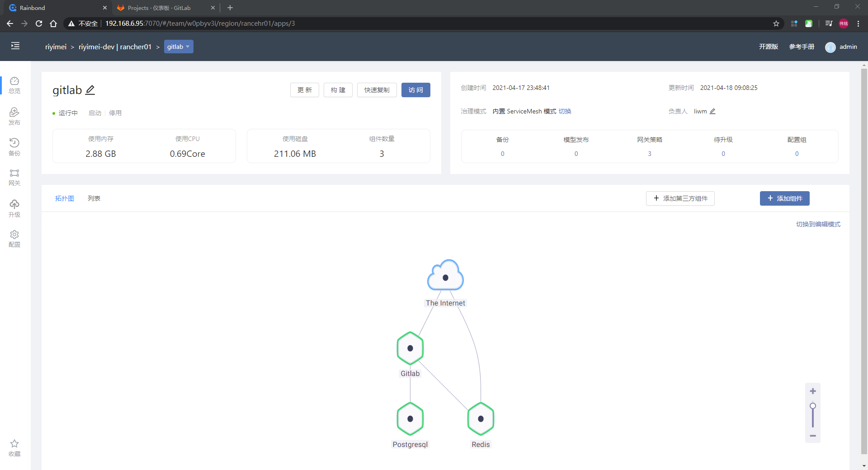Open the 网关 gateway sidebar item

pyautogui.click(x=14, y=178)
